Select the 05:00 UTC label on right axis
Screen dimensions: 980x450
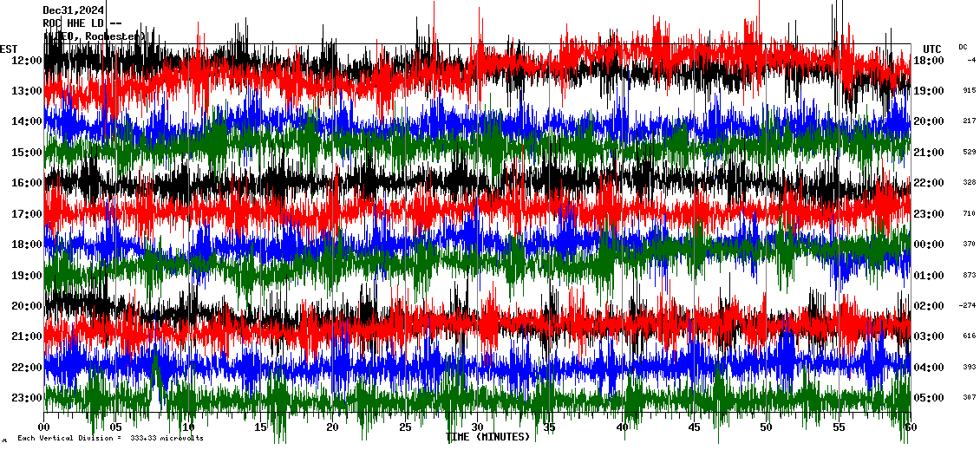coord(931,398)
